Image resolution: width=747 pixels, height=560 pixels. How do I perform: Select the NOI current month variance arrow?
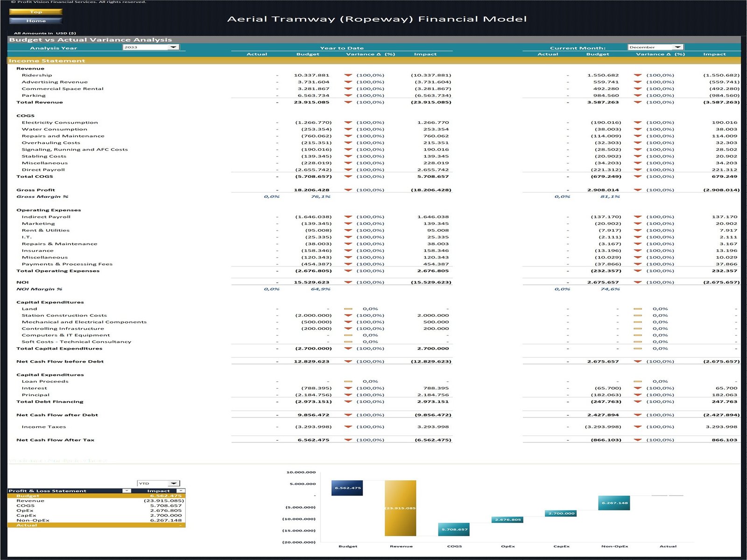[x=639, y=282]
